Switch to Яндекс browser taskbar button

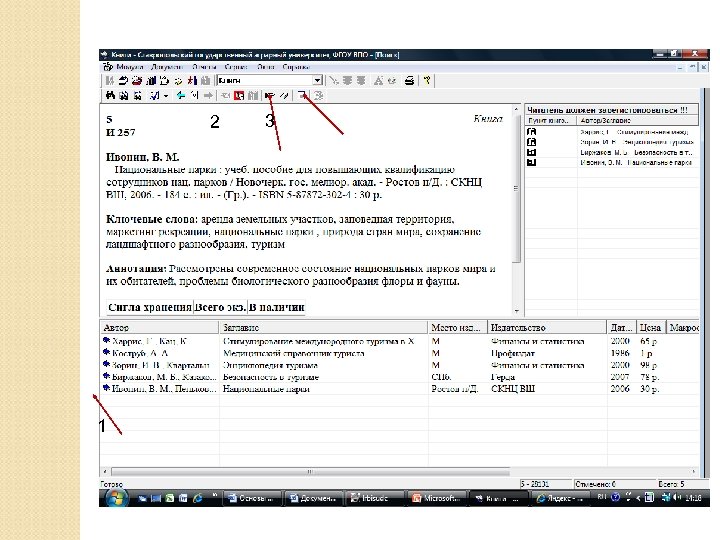559,498
